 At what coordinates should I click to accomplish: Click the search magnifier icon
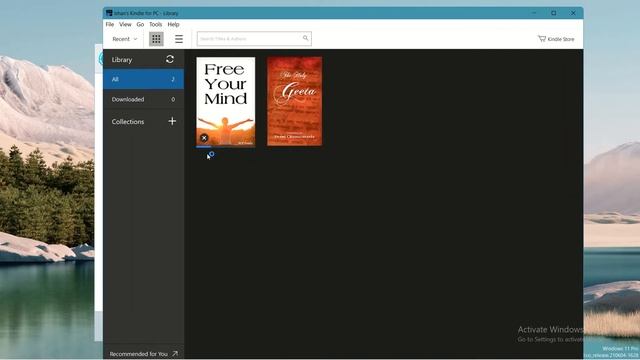coord(305,38)
